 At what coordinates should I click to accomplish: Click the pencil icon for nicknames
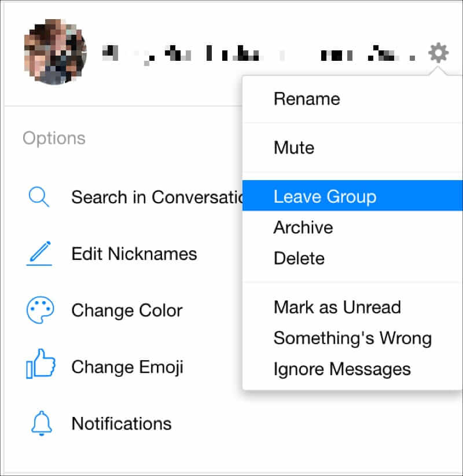click(39, 254)
